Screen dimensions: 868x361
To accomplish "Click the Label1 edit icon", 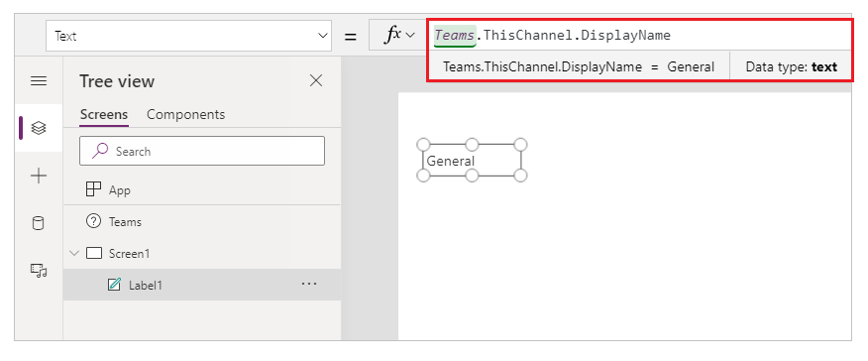I will (x=114, y=286).
